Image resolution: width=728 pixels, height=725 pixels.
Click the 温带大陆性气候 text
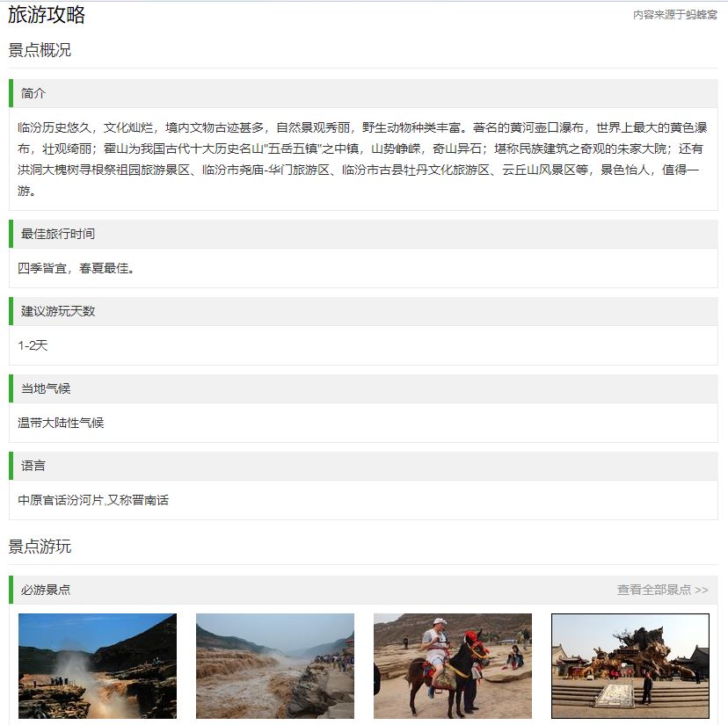[61, 423]
